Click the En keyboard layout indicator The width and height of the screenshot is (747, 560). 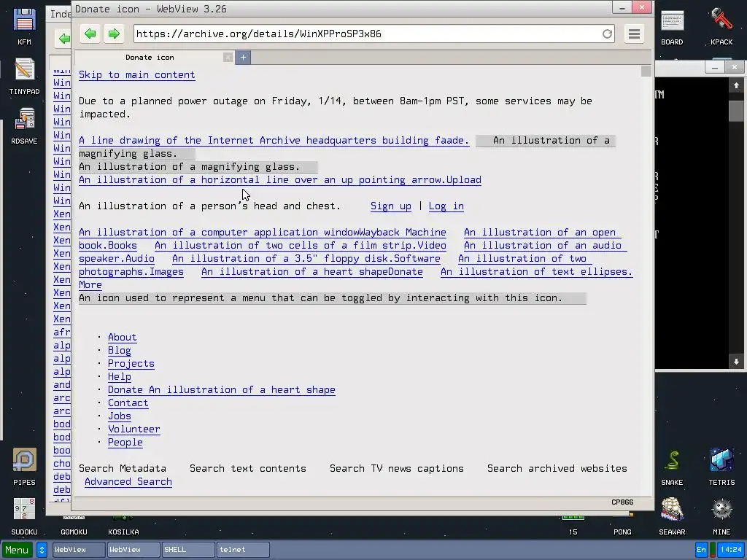click(x=701, y=550)
